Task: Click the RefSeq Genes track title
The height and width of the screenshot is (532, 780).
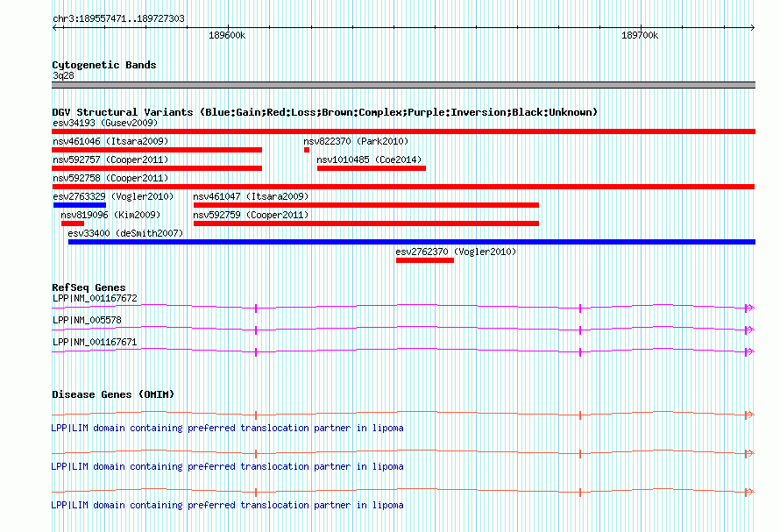Action: pos(89,287)
